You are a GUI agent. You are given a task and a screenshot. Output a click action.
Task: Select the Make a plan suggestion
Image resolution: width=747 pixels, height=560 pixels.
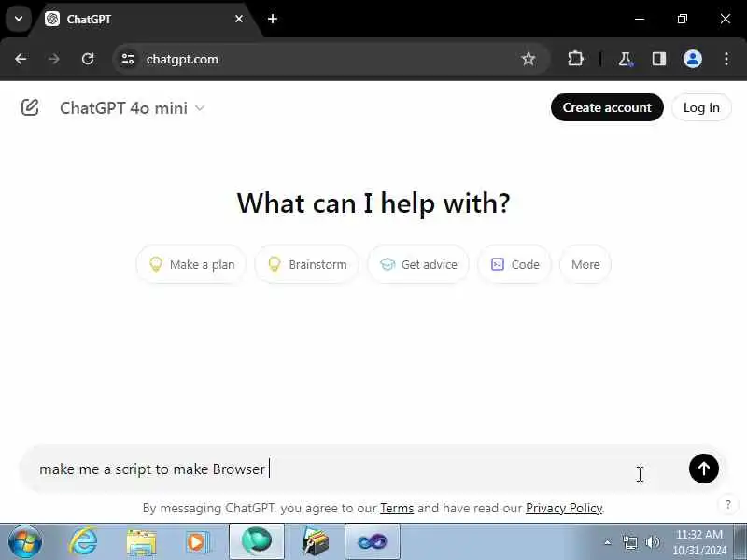click(191, 264)
